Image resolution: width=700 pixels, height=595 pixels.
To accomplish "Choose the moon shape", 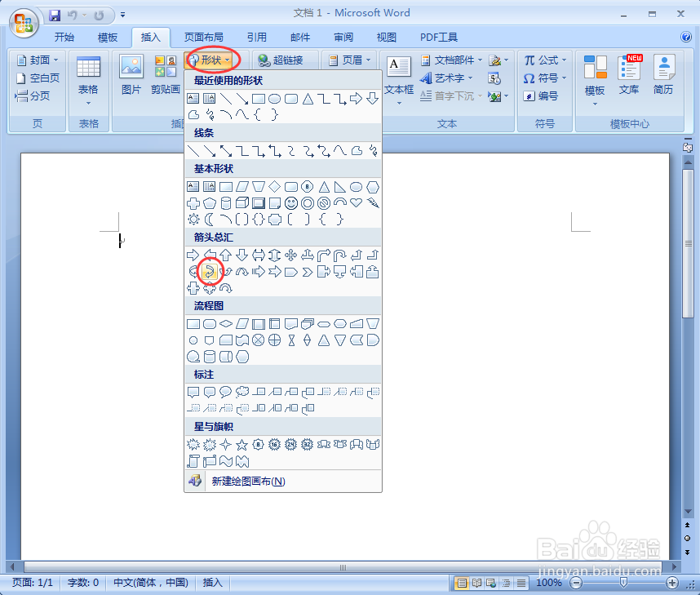I will 210,220.
